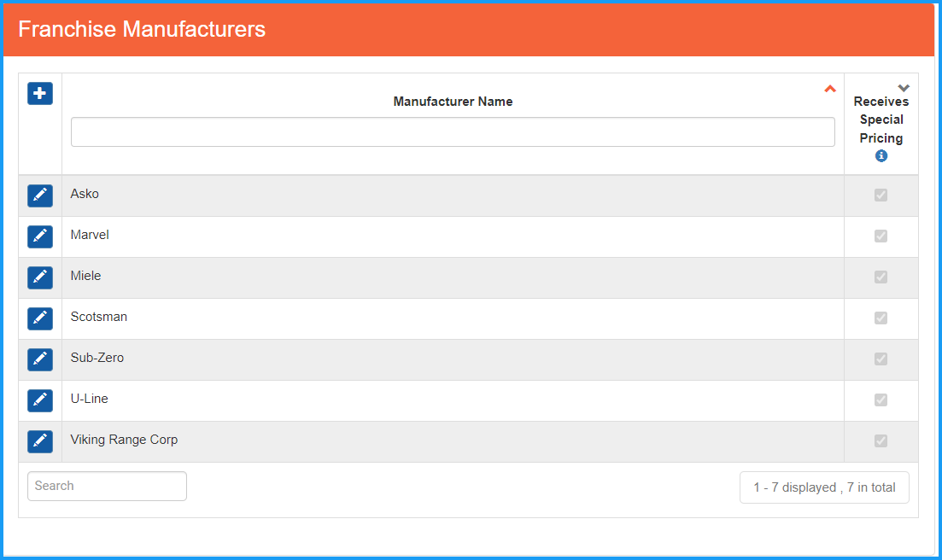
Task: Toggle Miele special pricing checkbox
Action: point(881,277)
